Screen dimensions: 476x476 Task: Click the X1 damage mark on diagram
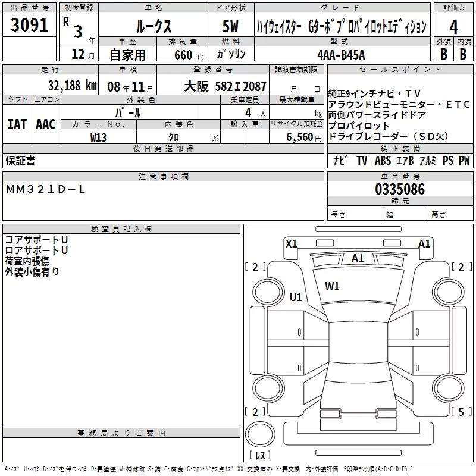[292, 244]
